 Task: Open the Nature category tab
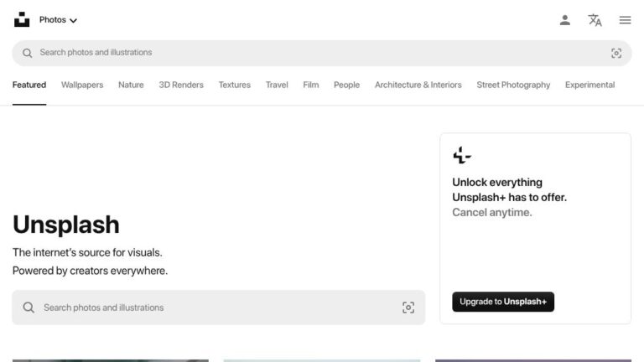pos(131,85)
